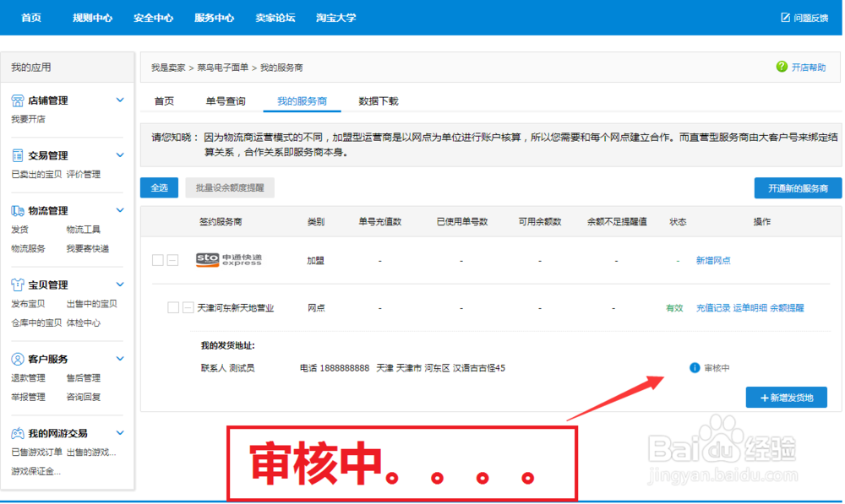This screenshot has width=845, height=504.
Task: Click the 交易管理 list icon
Action: [x=18, y=155]
